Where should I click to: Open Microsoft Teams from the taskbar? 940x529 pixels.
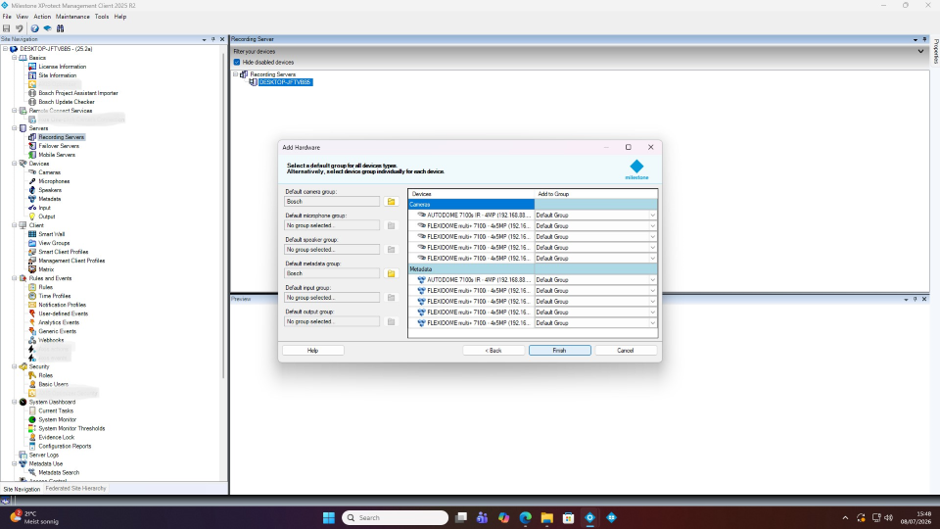point(482,518)
